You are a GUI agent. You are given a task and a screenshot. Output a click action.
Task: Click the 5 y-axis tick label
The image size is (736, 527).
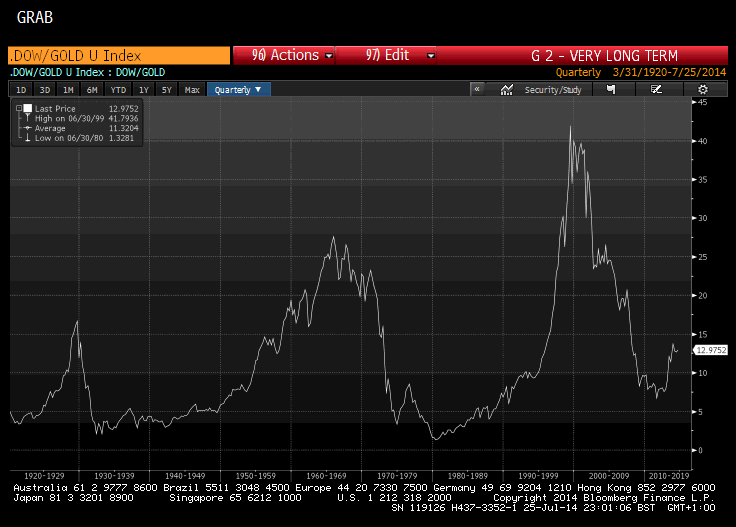[x=700, y=412]
